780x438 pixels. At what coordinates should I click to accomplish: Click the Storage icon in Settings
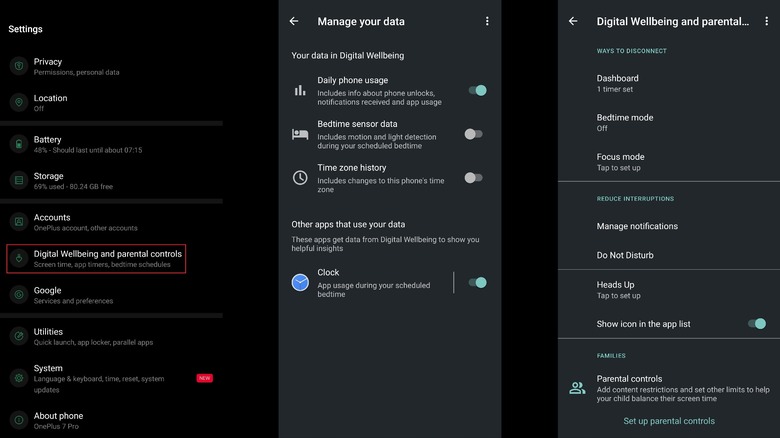[18, 180]
